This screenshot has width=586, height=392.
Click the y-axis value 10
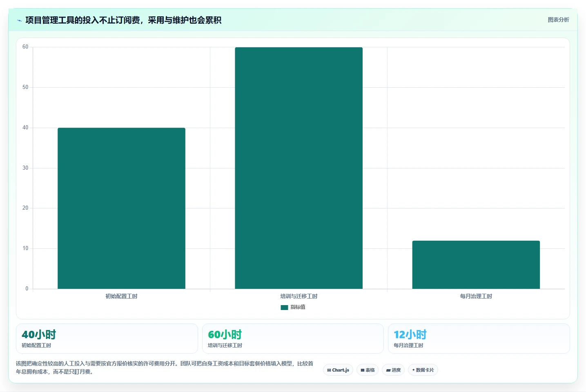point(25,248)
